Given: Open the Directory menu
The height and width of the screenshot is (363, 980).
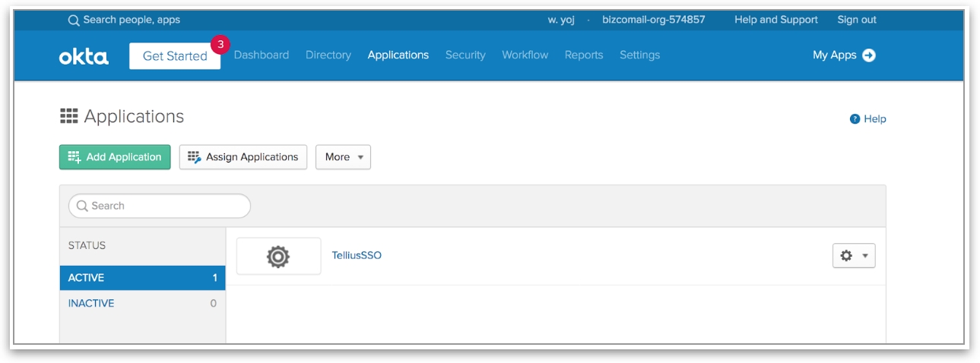Looking at the screenshot, I should tap(328, 55).
